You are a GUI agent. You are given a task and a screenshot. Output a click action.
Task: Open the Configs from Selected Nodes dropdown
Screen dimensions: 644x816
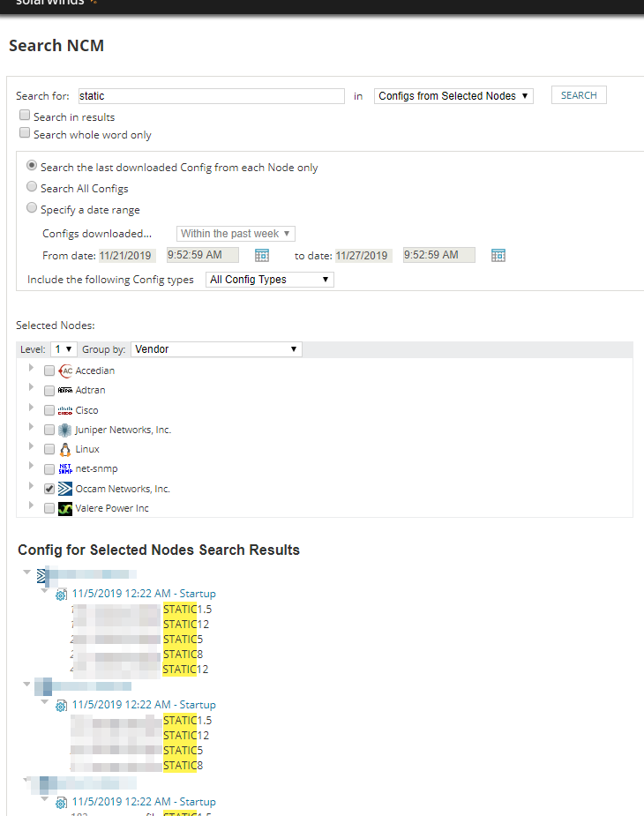[453, 96]
